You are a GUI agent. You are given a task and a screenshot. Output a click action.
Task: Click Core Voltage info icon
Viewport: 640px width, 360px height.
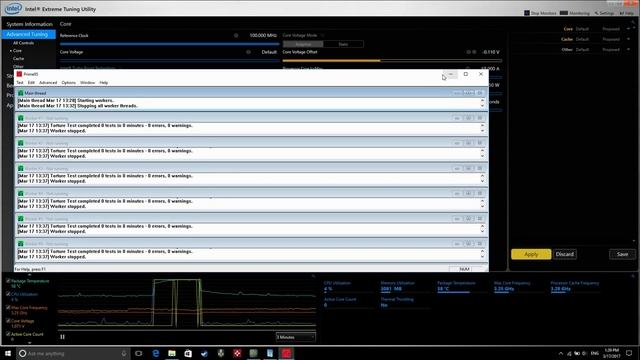pos(248,52)
